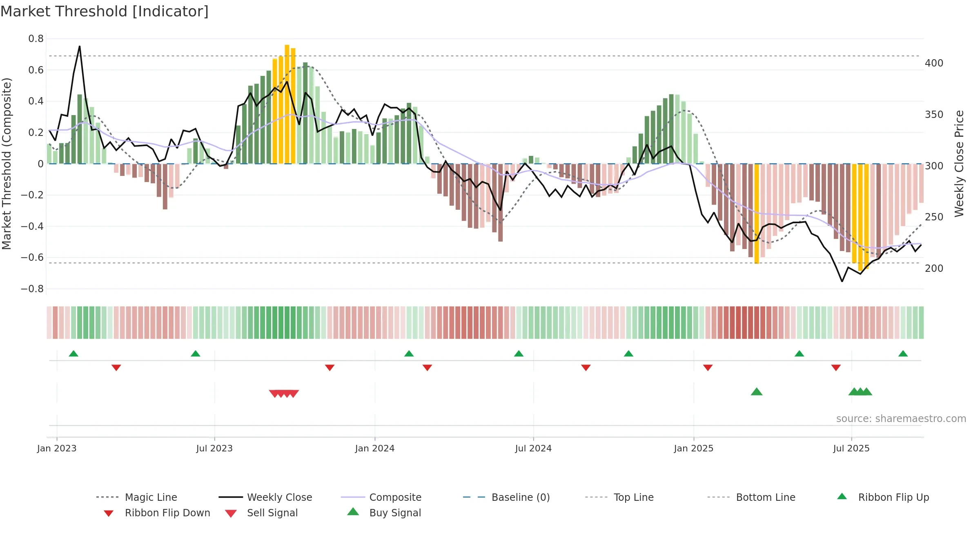Click the Market Threshold [Indicator] chart title
The width and height of the screenshot is (980, 551).
pyautogui.click(x=105, y=11)
